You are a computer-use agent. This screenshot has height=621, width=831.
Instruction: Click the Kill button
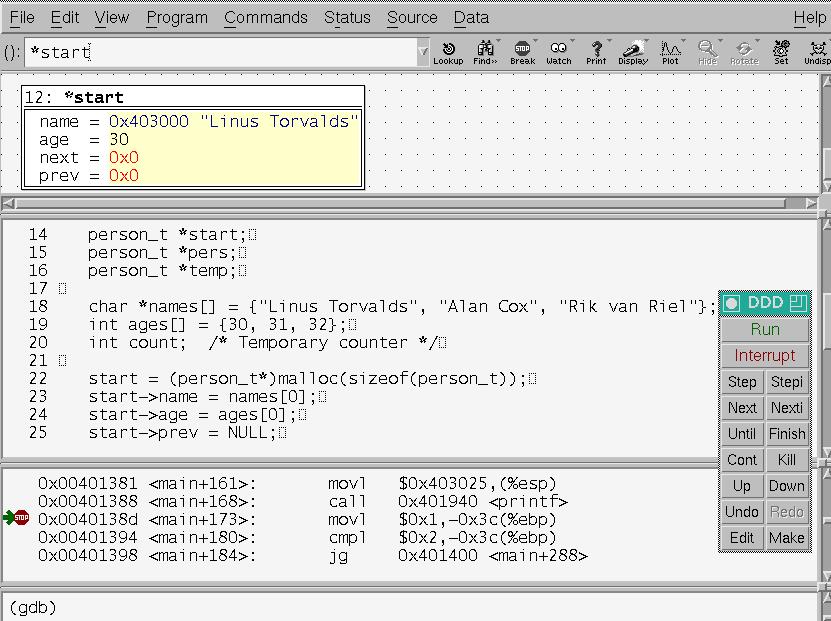point(787,459)
